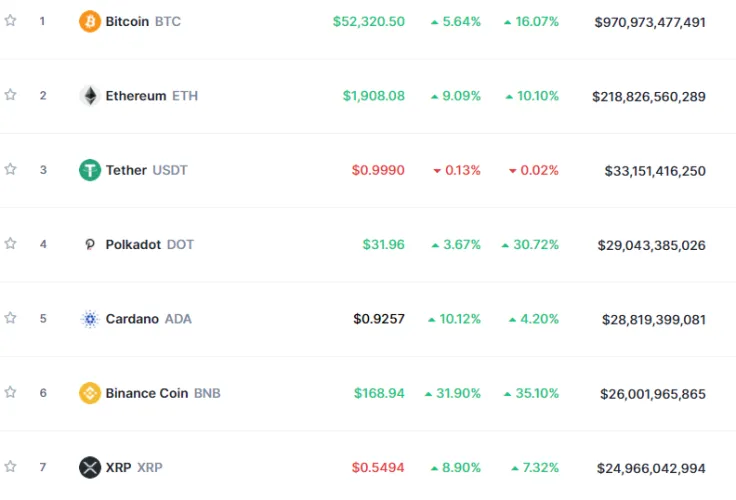This screenshot has height=500, width=736.
Task: Toggle the Binance Coin watchlist star
Action: point(10,392)
